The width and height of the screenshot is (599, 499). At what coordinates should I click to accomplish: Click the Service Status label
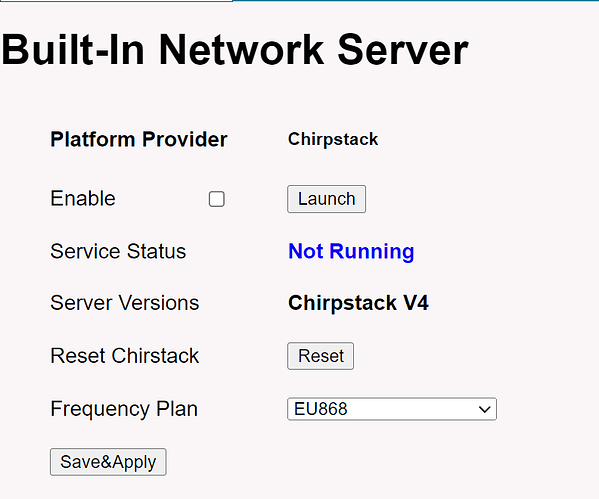pos(118,251)
